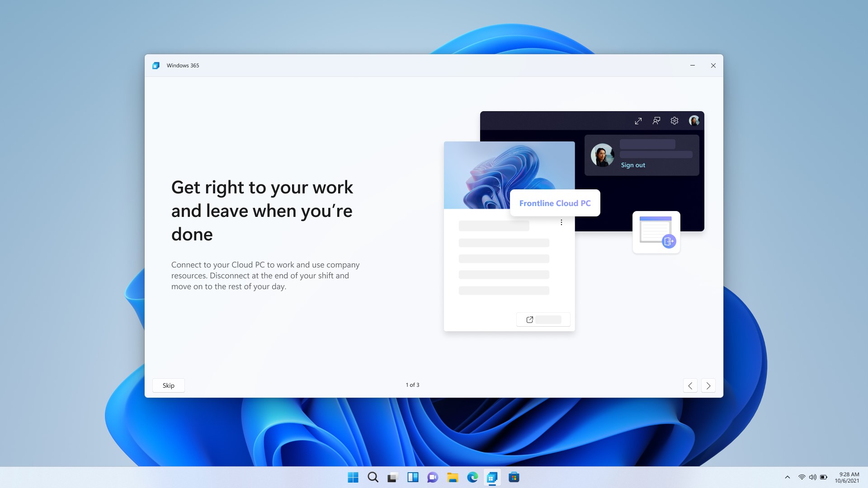Select page 1 of 3 indicator
Image resolution: width=868 pixels, height=488 pixels.
[413, 385]
